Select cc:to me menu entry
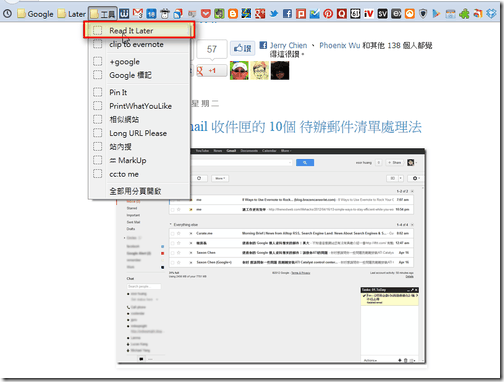Image resolution: width=504 pixels, height=382 pixels. tap(139, 174)
